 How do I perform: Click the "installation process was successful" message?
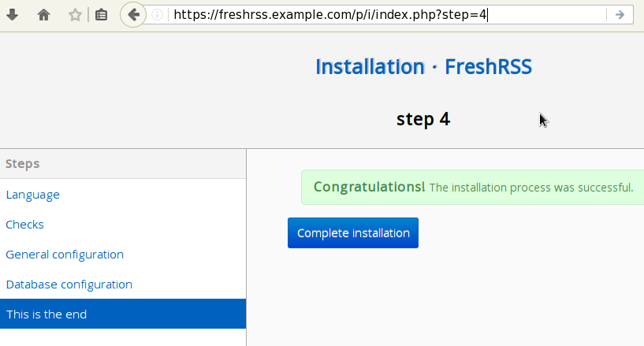coord(531,188)
